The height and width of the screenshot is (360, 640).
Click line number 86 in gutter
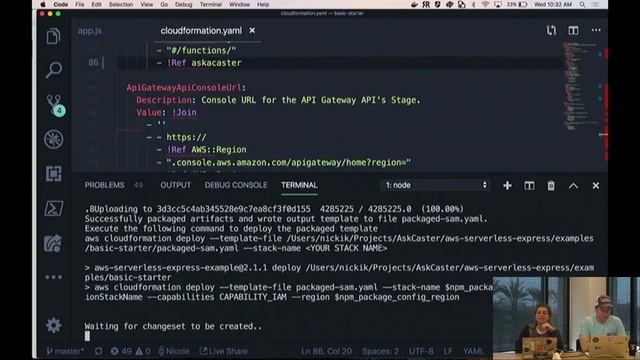coord(93,62)
